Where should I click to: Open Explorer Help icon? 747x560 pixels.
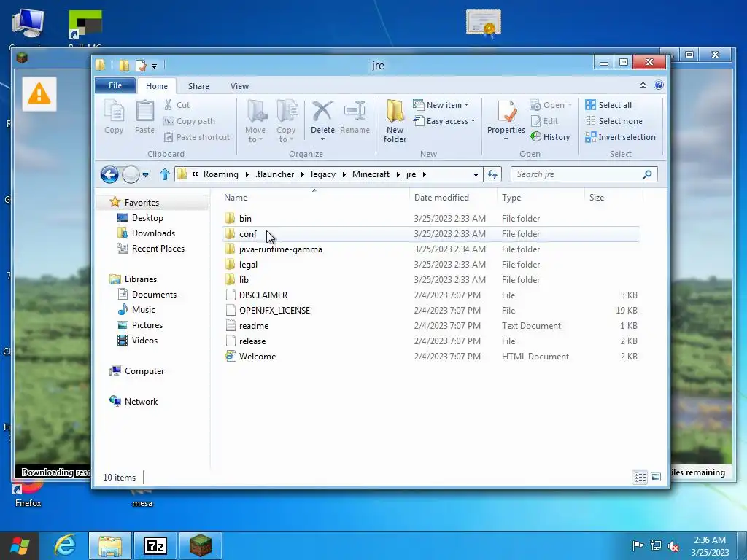point(659,85)
